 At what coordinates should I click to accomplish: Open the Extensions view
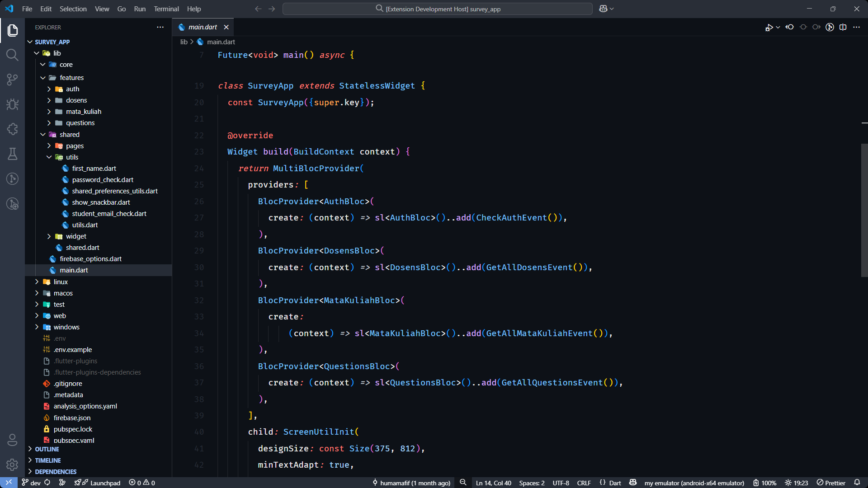coord(12,129)
